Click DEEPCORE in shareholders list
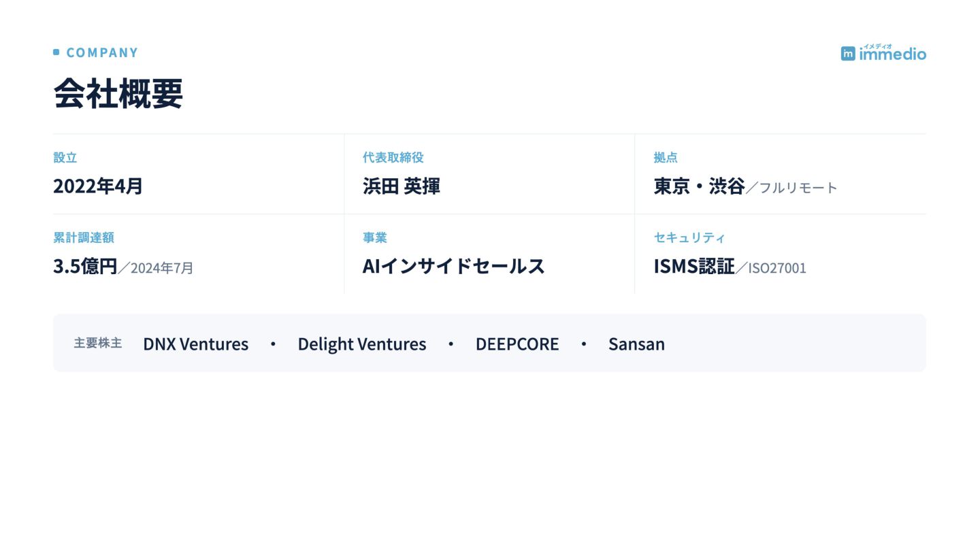The image size is (980, 551). [517, 344]
